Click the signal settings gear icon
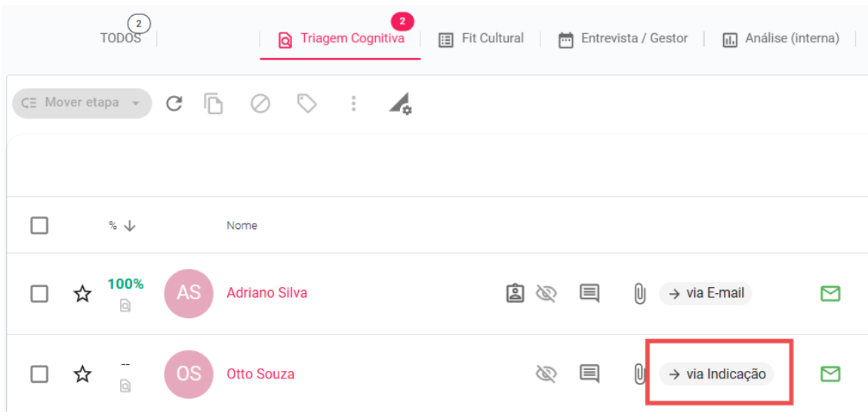Image resolution: width=868 pixels, height=420 pixels. (400, 103)
